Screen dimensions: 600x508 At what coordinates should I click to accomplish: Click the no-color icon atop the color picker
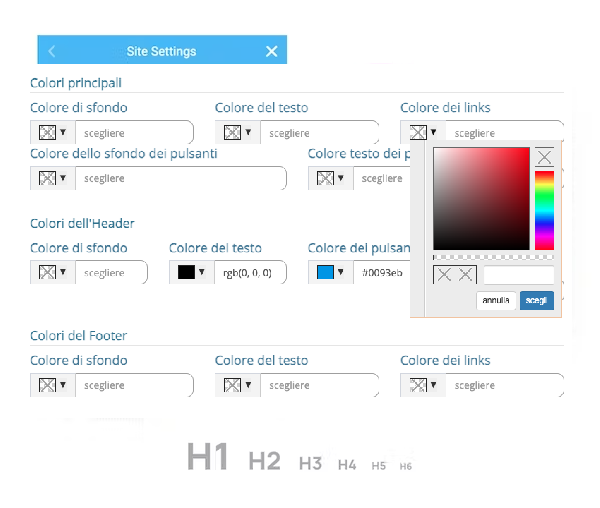(x=544, y=157)
